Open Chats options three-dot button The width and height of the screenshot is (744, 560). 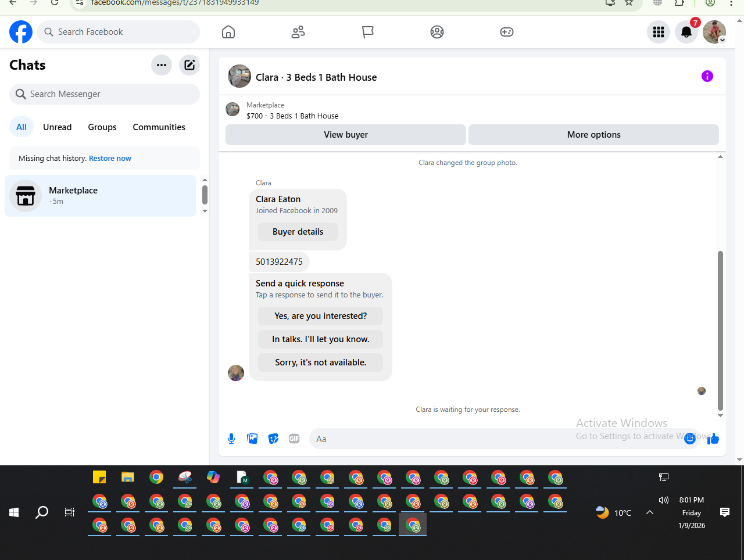162,65
